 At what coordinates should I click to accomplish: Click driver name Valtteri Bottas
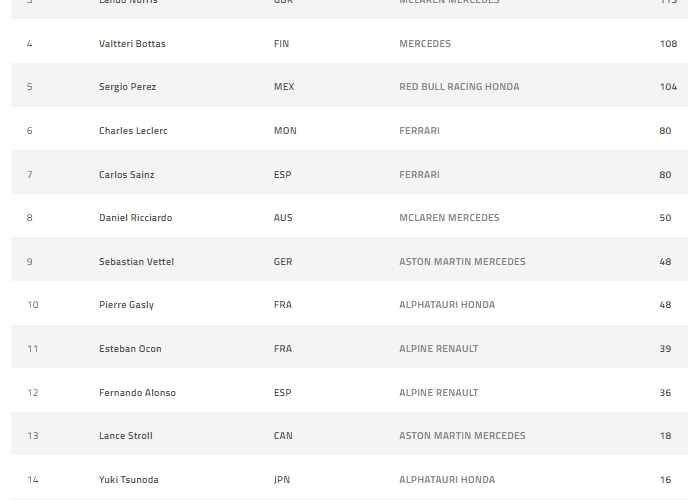(132, 44)
